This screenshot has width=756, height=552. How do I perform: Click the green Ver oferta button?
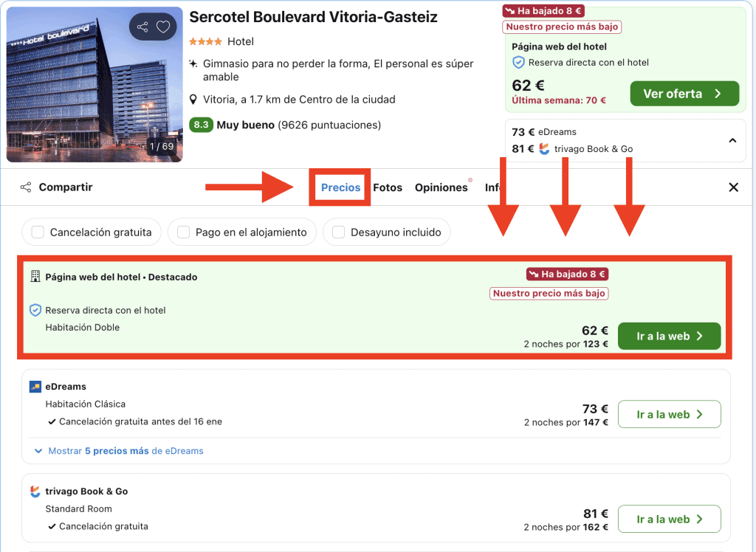pyautogui.click(x=684, y=94)
